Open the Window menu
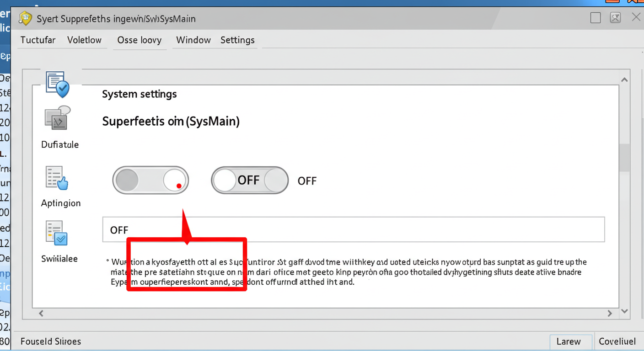Image resolution: width=644 pixels, height=351 pixels. click(193, 40)
